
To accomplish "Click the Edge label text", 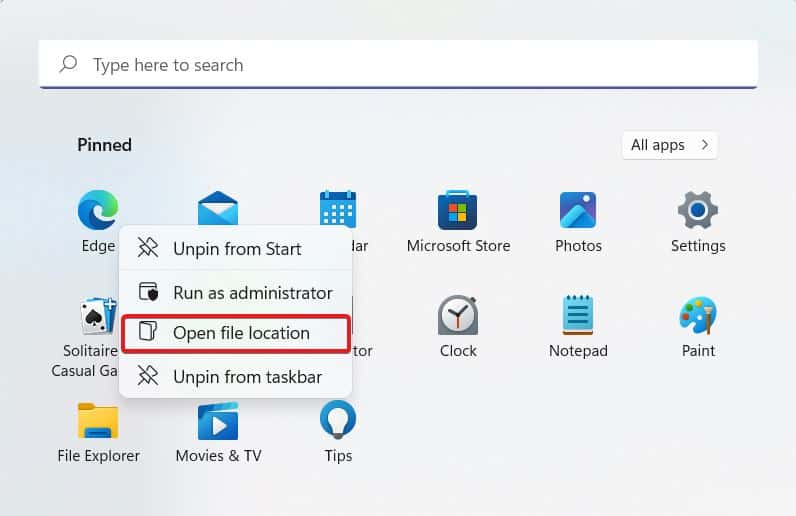I will [x=98, y=246].
